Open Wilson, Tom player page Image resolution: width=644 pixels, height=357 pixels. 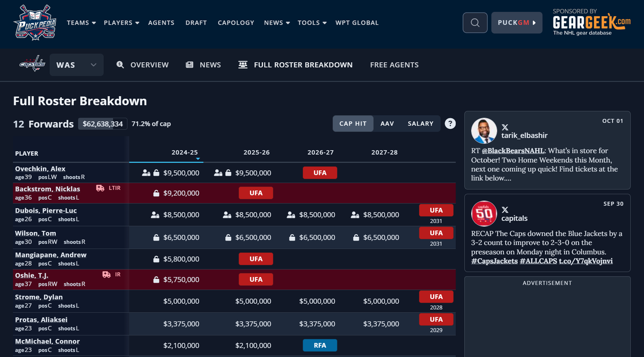[35, 233]
